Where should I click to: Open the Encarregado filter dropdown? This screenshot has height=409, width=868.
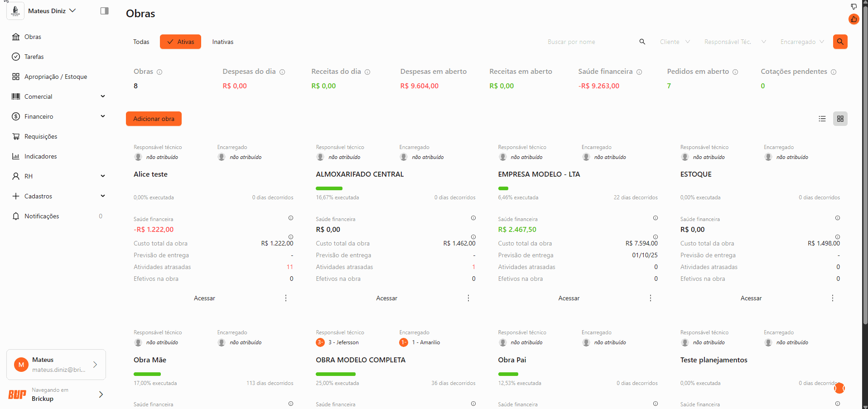tap(802, 42)
